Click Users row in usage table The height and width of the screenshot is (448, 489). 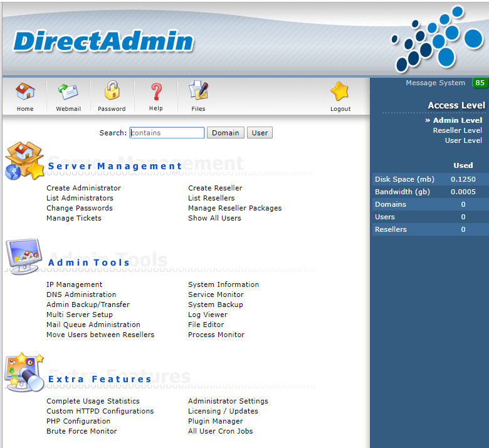point(431,217)
